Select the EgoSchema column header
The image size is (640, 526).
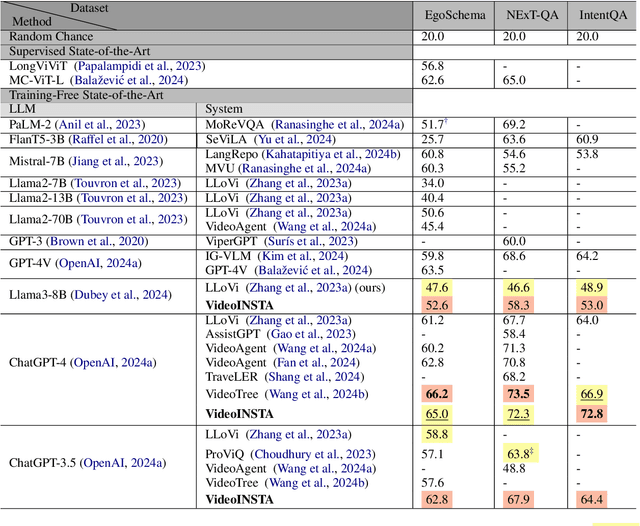455,15
